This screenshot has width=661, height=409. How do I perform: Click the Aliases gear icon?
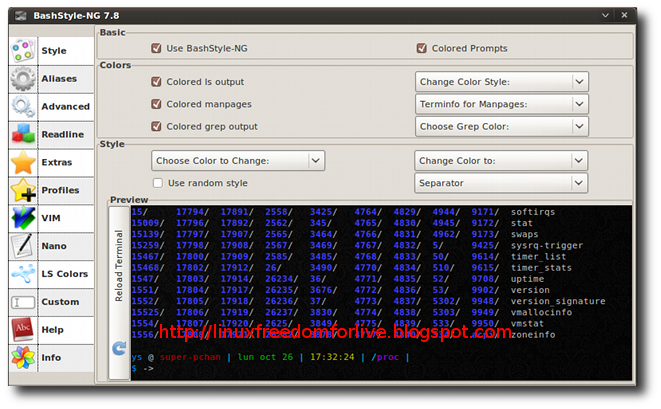click(23, 78)
